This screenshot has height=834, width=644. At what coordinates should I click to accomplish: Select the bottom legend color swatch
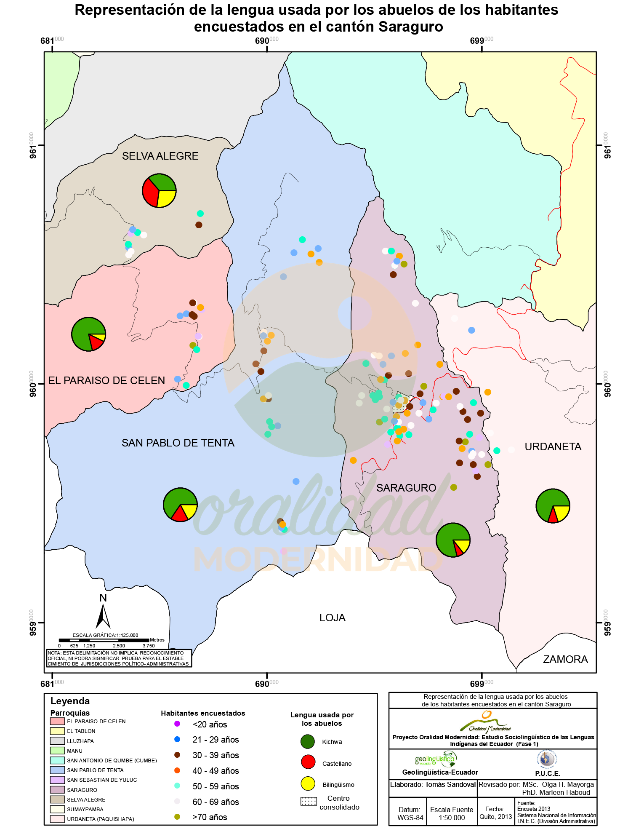pyautogui.click(x=57, y=819)
